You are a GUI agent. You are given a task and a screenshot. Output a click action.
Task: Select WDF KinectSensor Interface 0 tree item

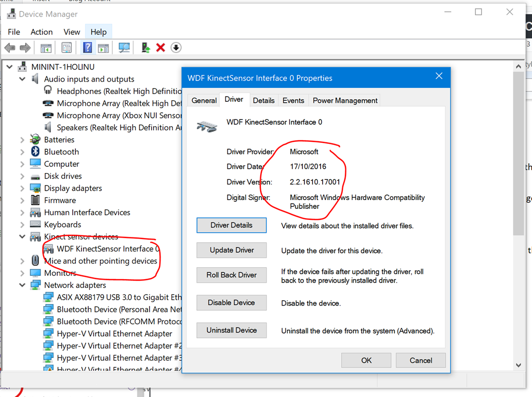(108, 249)
